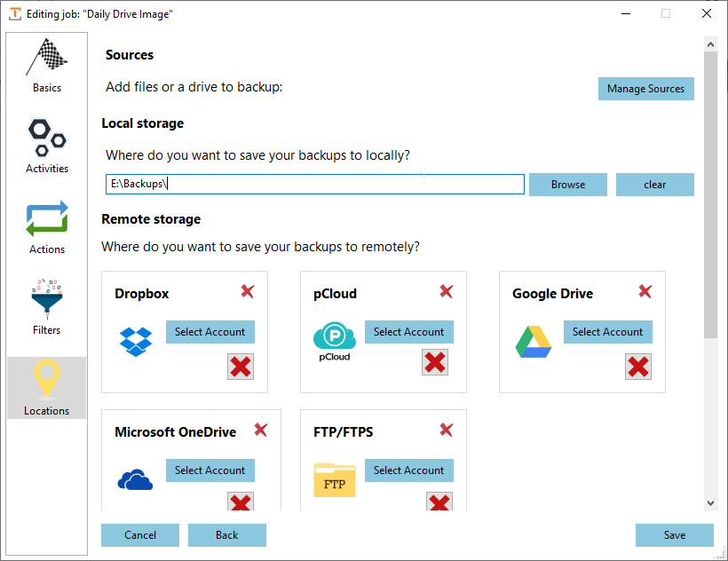The width and height of the screenshot is (728, 561).
Task: Select Account for Microsoft OneDrive
Action: click(210, 470)
